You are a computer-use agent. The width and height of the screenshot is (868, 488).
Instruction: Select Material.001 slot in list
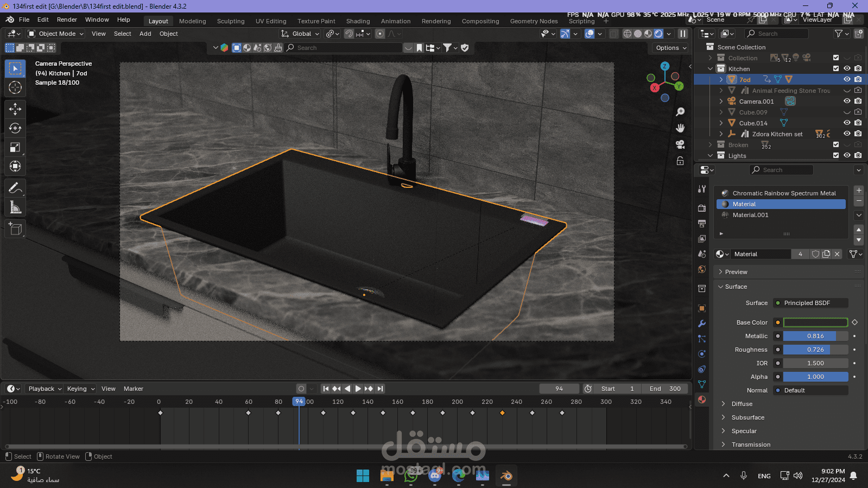click(750, 215)
